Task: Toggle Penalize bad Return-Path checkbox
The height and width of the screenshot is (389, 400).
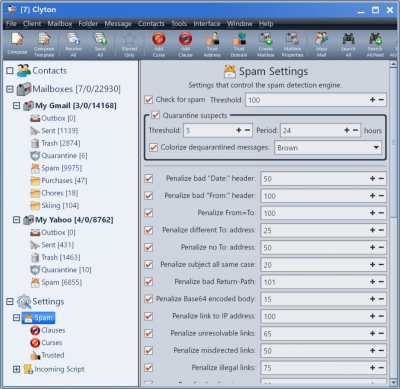Action: 149,282
